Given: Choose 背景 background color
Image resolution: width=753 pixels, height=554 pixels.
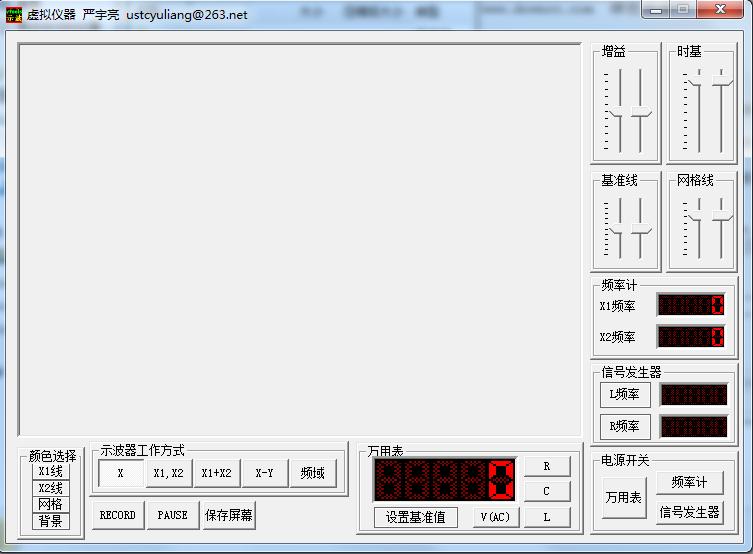Looking at the screenshot, I should [x=51, y=521].
